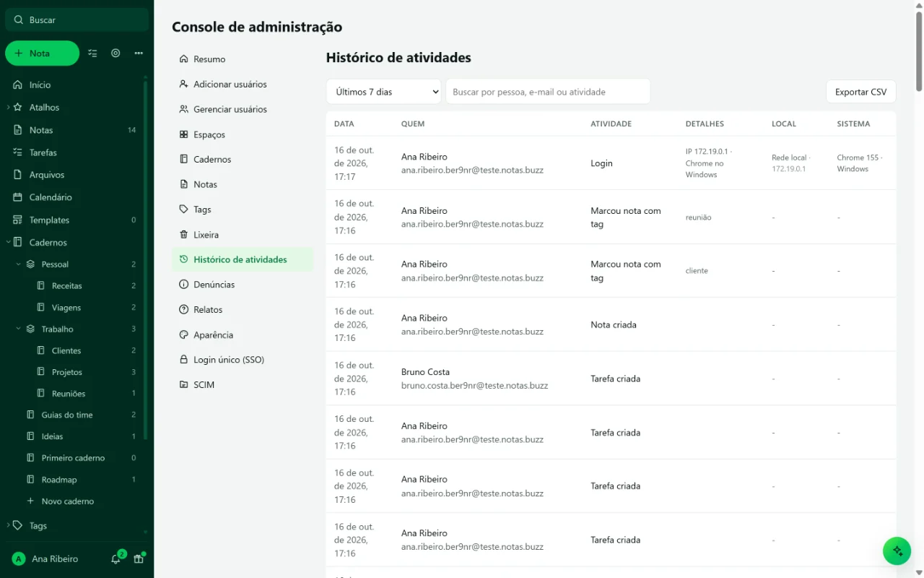Click the target icon next to Nota button

click(x=115, y=53)
